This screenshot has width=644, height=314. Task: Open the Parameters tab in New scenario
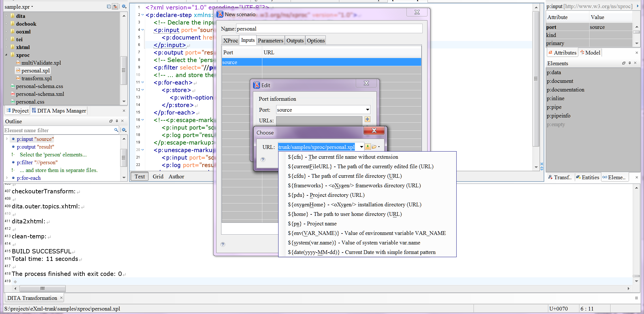coord(270,41)
